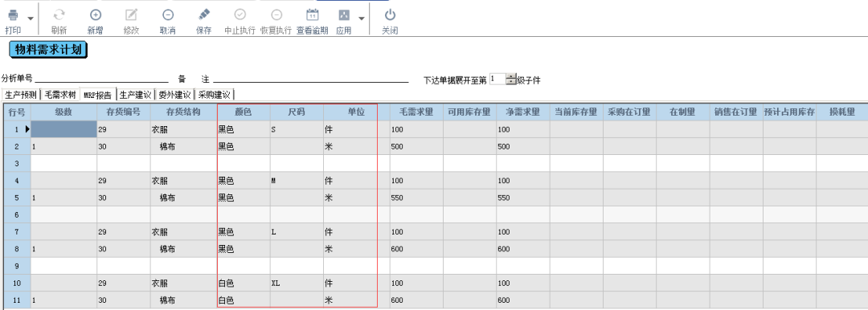
Task: Click size cell S in row 1
Action: (x=297, y=129)
